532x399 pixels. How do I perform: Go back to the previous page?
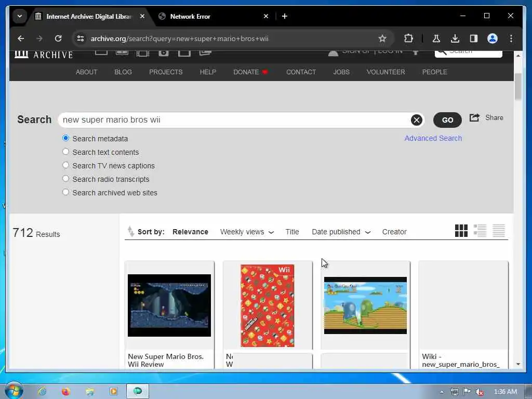[21, 38]
